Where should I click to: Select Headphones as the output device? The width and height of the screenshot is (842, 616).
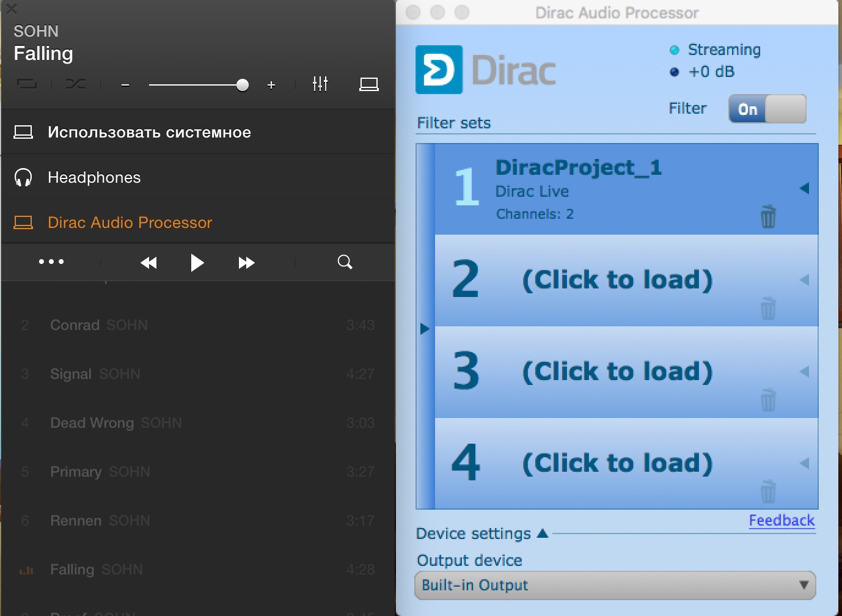[94, 177]
